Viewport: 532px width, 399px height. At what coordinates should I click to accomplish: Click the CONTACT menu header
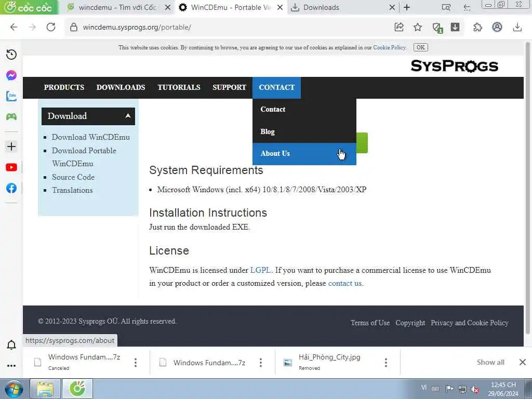click(x=276, y=87)
